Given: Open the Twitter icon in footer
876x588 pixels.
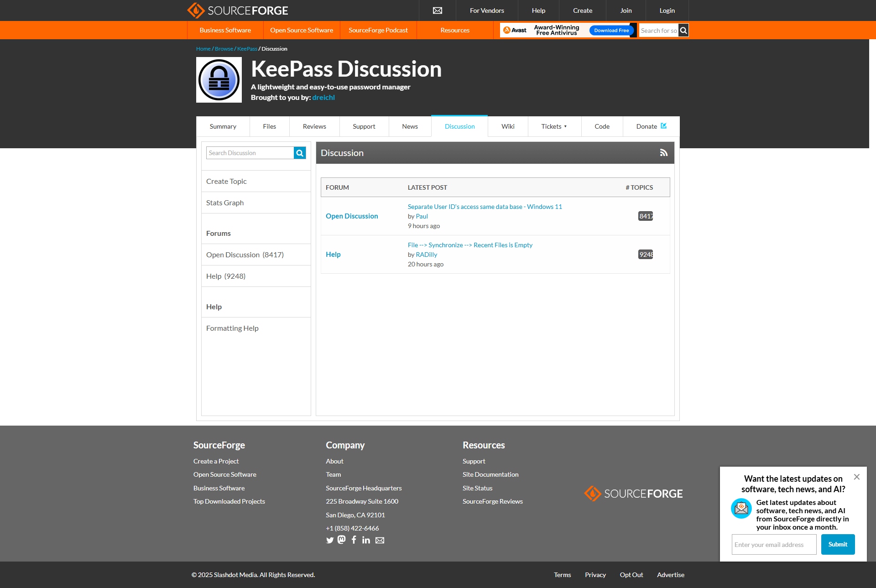Looking at the screenshot, I should click(330, 541).
